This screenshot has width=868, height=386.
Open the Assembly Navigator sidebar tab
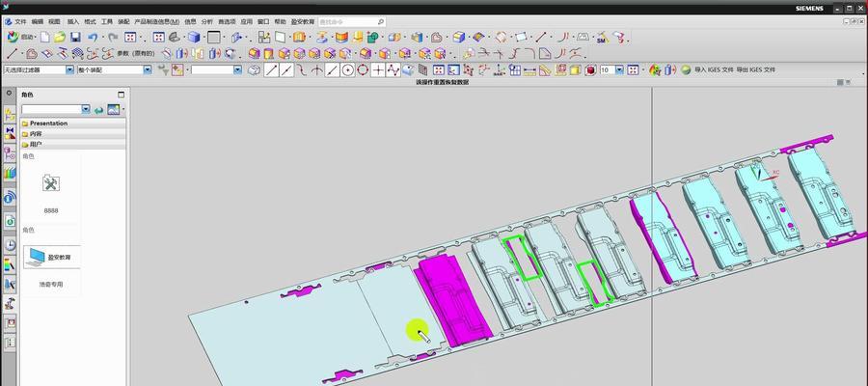point(10,115)
